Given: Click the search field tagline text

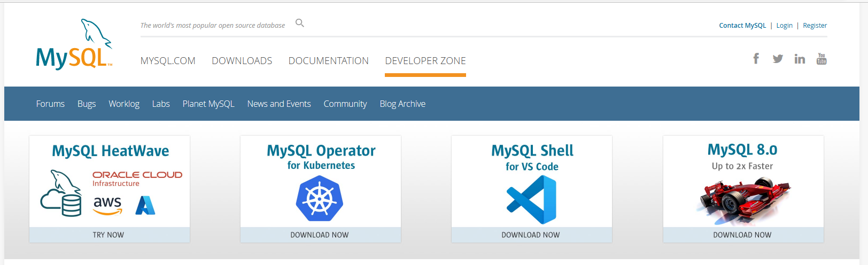Looking at the screenshot, I should [213, 25].
